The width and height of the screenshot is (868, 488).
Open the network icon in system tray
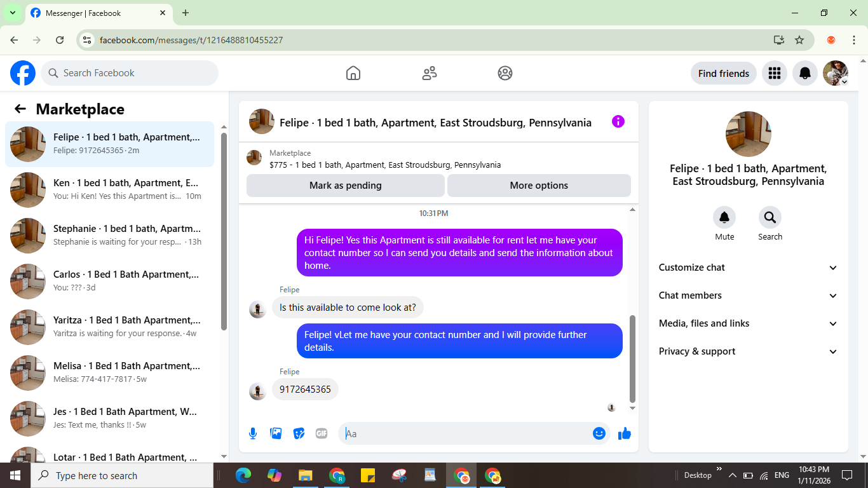tap(764, 475)
